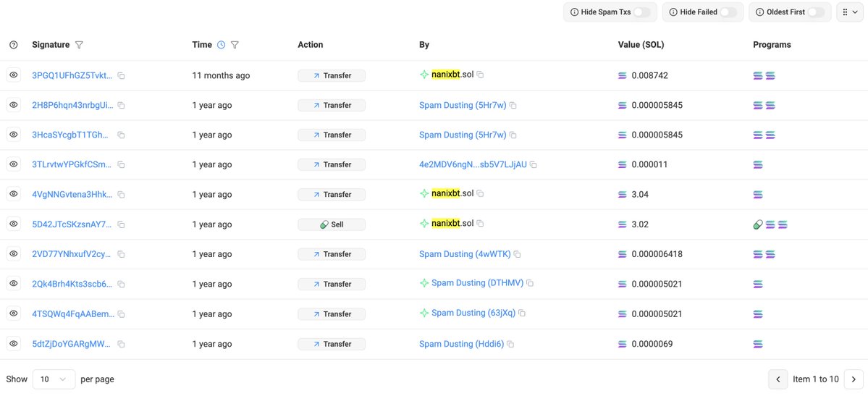
Task: Toggle the Hide Failed switch
Action: pos(728,12)
